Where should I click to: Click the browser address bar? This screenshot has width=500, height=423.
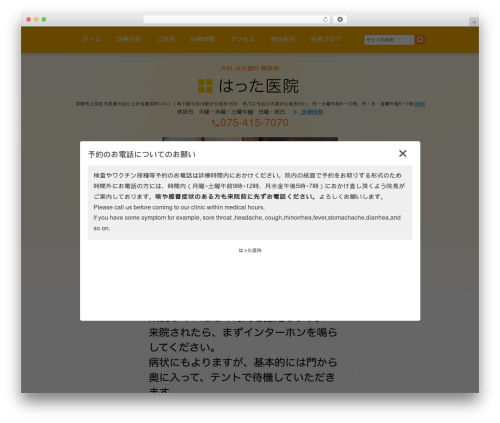pyautogui.click(x=237, y=20)
